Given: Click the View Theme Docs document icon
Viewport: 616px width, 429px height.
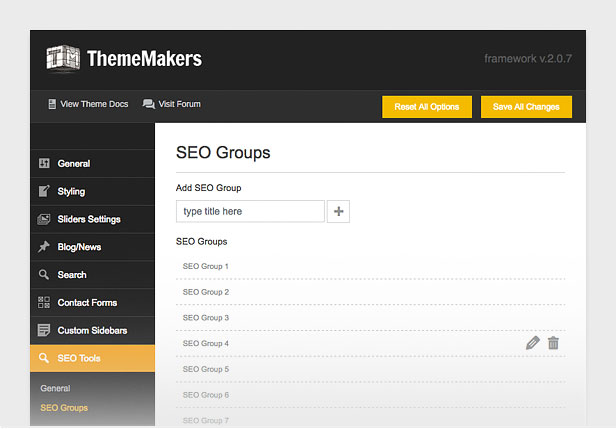Looking at the screenshot, I should click(52, 104).
